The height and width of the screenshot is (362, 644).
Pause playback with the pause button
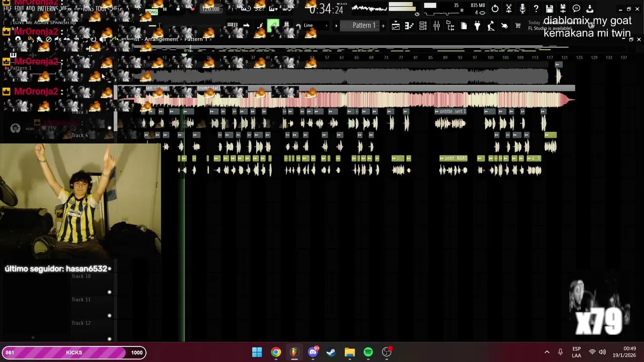(165, 9)
